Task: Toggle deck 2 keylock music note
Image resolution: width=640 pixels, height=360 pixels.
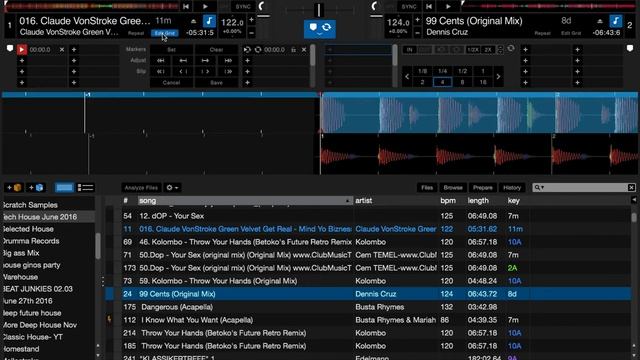Action: 616,21
